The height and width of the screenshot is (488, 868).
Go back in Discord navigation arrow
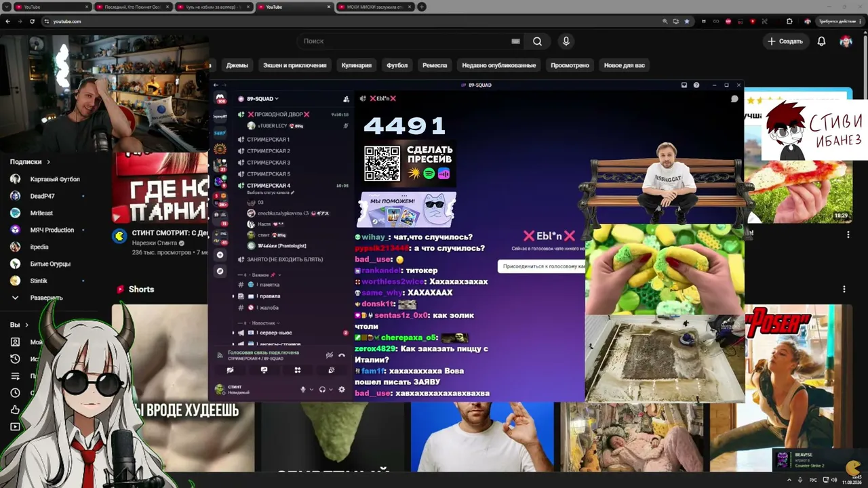coord(216,85)
